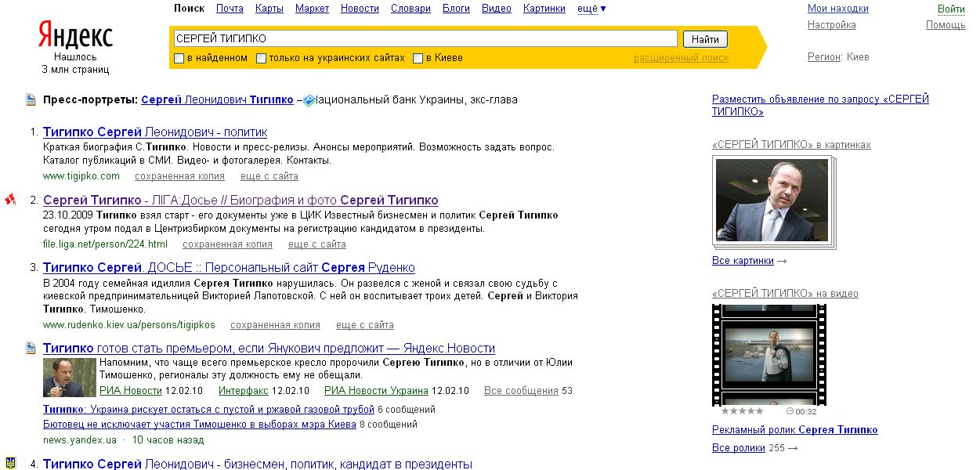Click the news photo thumbnail of Тигипко

[x=70, y=378]
